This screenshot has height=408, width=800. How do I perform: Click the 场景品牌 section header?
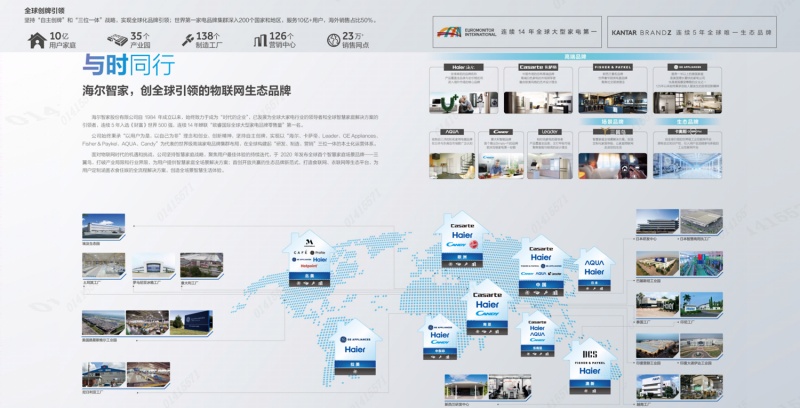(613, 122)
